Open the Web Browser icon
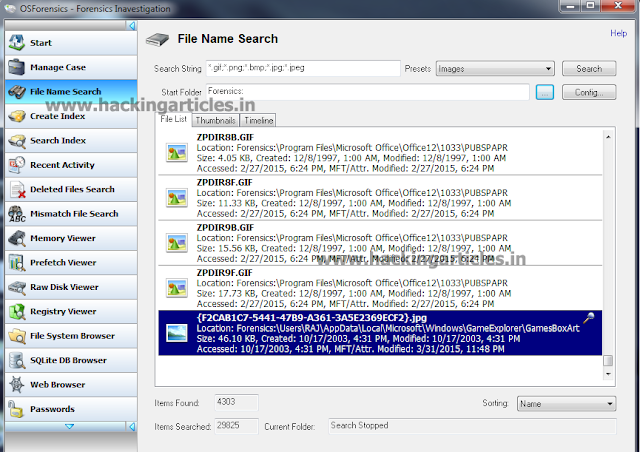The height and width of the screenshot is (452, 640). click(17, 385)
